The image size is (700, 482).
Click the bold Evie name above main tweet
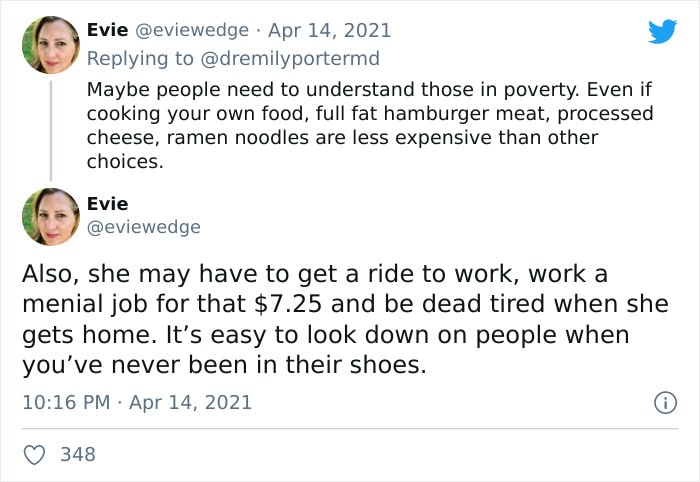coord(108,204)
